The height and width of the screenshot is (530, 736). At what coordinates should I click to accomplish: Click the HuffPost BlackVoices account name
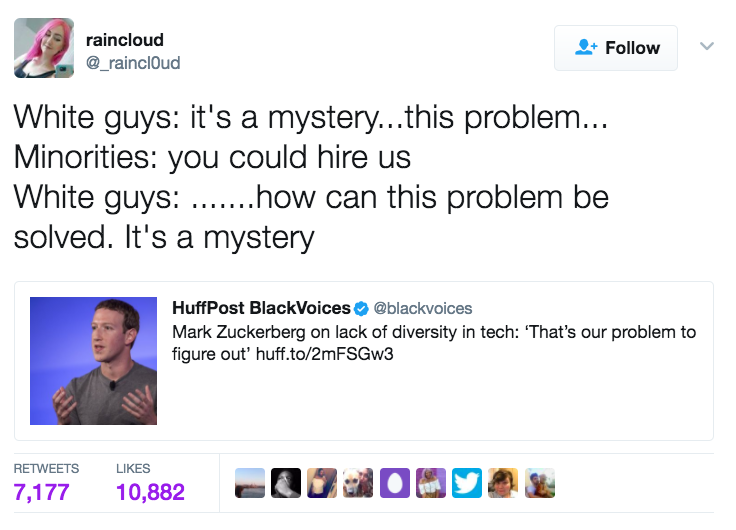261,308
